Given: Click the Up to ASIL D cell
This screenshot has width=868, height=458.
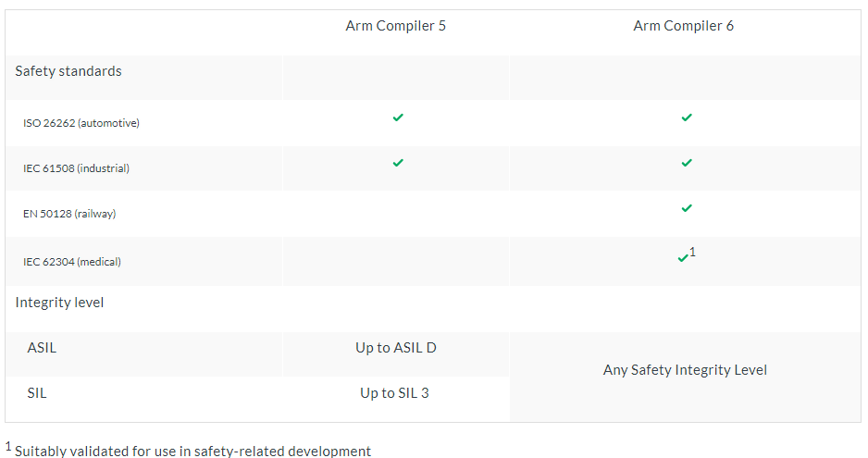Looking at the screenshot, I should click(x=396, y=348).
